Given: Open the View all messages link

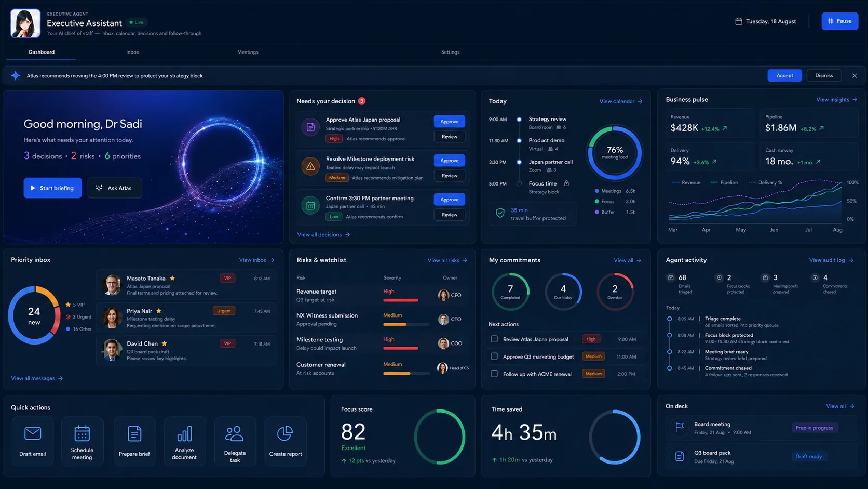Looking at the screenshot, I should point(37,378).
